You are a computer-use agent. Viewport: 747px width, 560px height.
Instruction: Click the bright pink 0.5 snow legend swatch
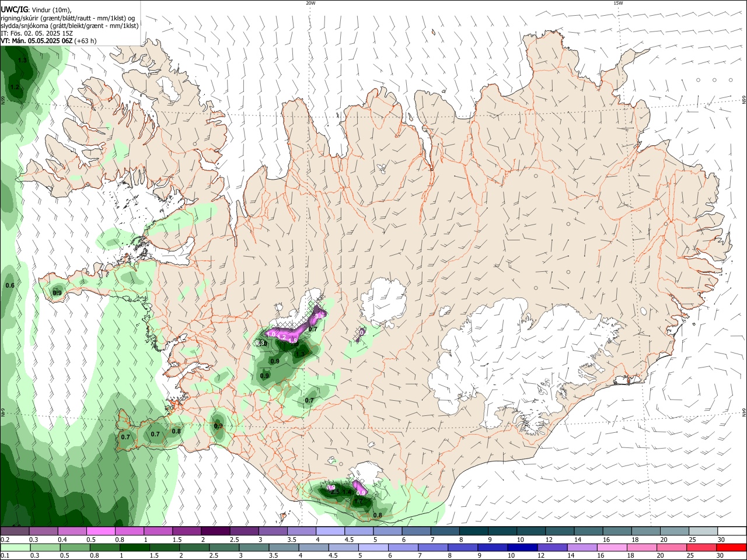pos(101,531)
